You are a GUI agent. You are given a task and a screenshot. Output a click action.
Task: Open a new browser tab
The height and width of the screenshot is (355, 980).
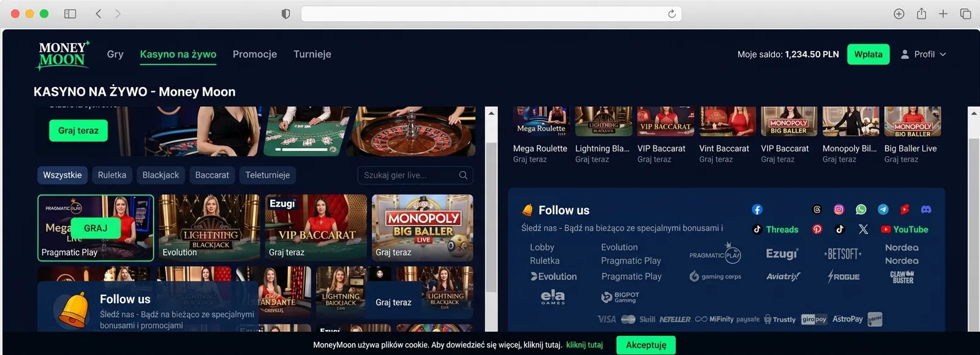(943, 13)
